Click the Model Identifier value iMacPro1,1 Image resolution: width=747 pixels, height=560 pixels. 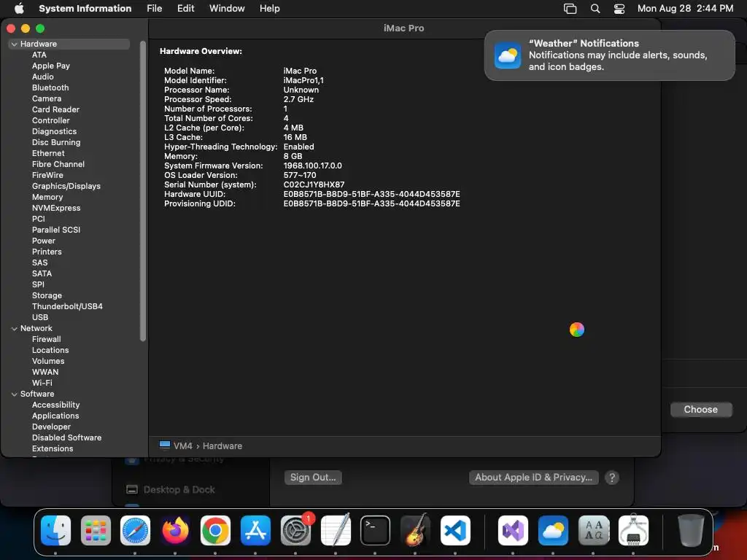pyautogui.click(x=303, y=80)
